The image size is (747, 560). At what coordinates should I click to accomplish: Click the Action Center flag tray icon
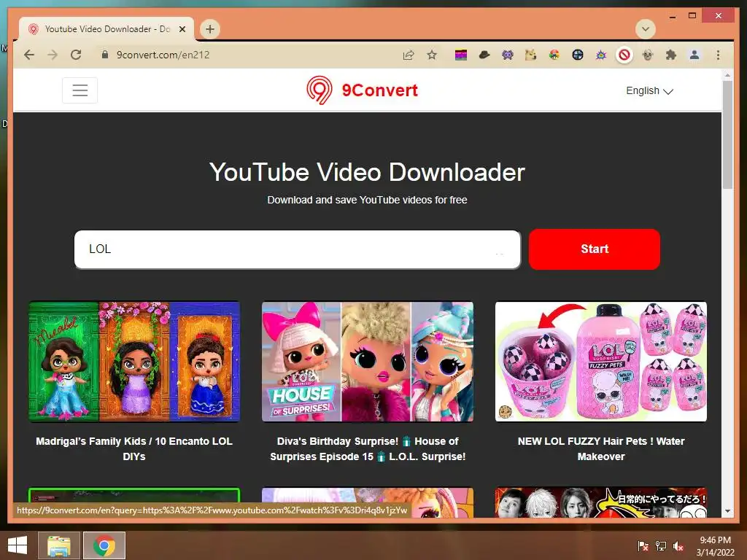[643, 546]
